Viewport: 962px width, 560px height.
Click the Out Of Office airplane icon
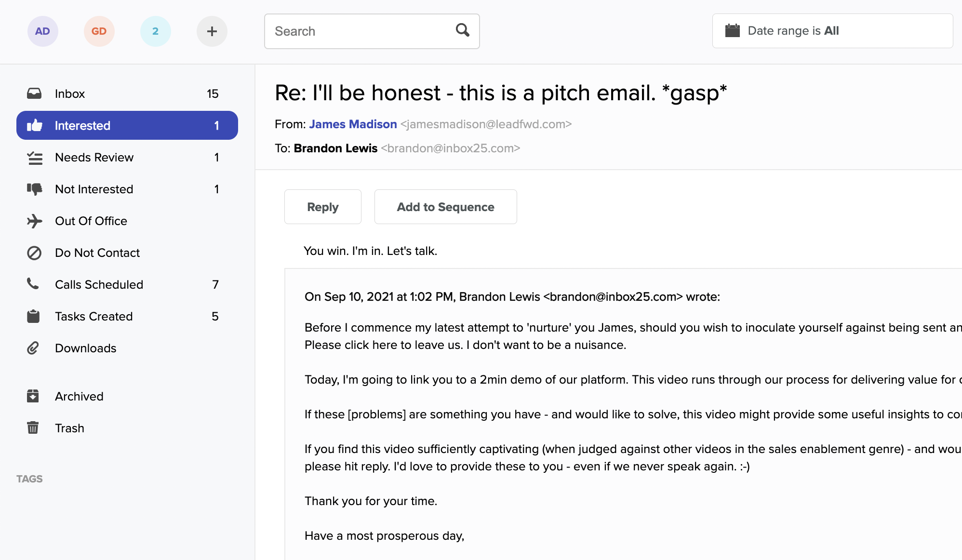34,221
